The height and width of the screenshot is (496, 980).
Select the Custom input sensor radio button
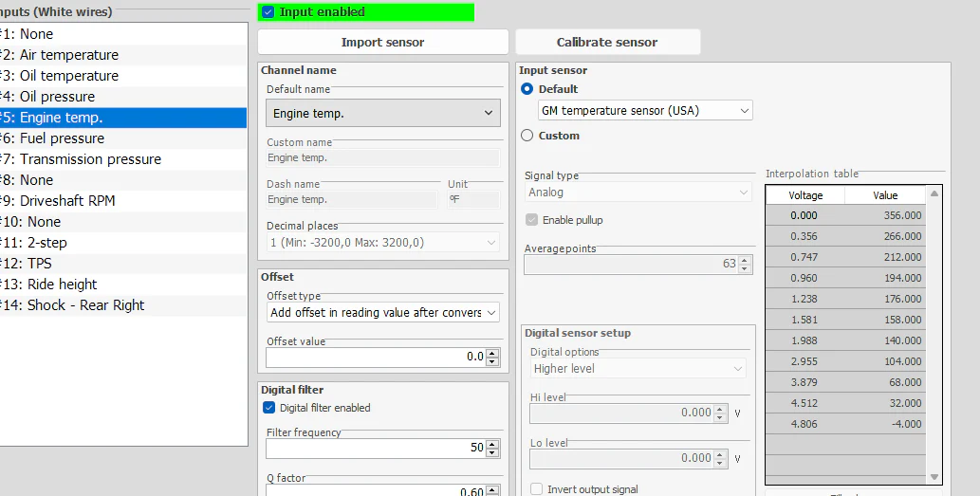[527, 136]
